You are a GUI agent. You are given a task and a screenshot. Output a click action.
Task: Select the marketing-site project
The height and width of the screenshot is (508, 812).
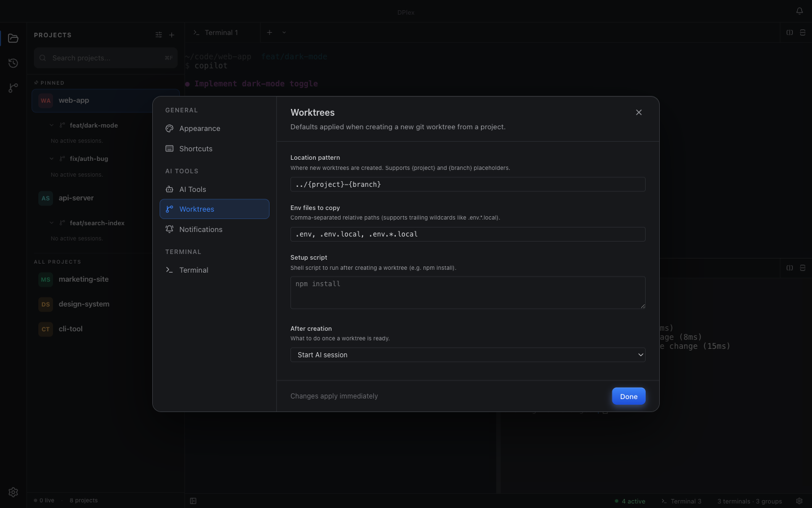pyautogui.click(x=105, y=279)
